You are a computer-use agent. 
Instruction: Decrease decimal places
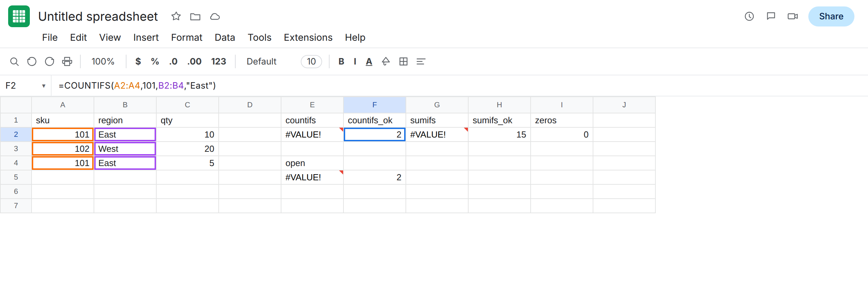(x=173, y=61)
